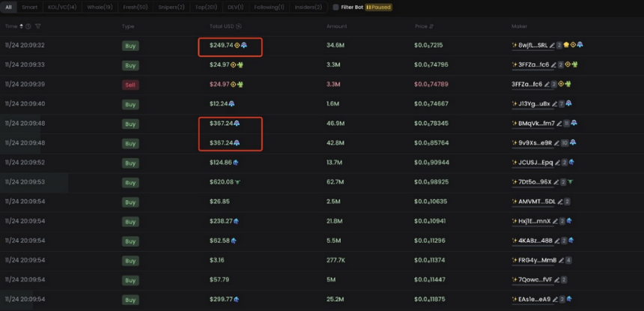Click the $620.08 total amount
Screen dimensions: 644x311
coord(221,182)
